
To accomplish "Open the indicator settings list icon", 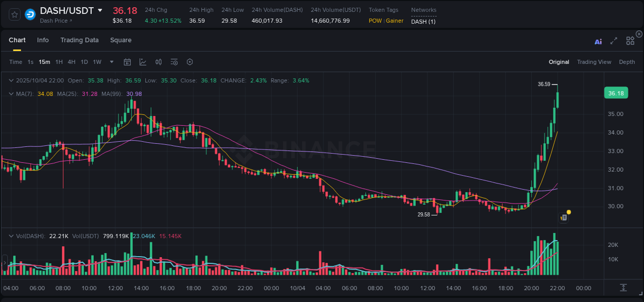I will tap(174, 62).
